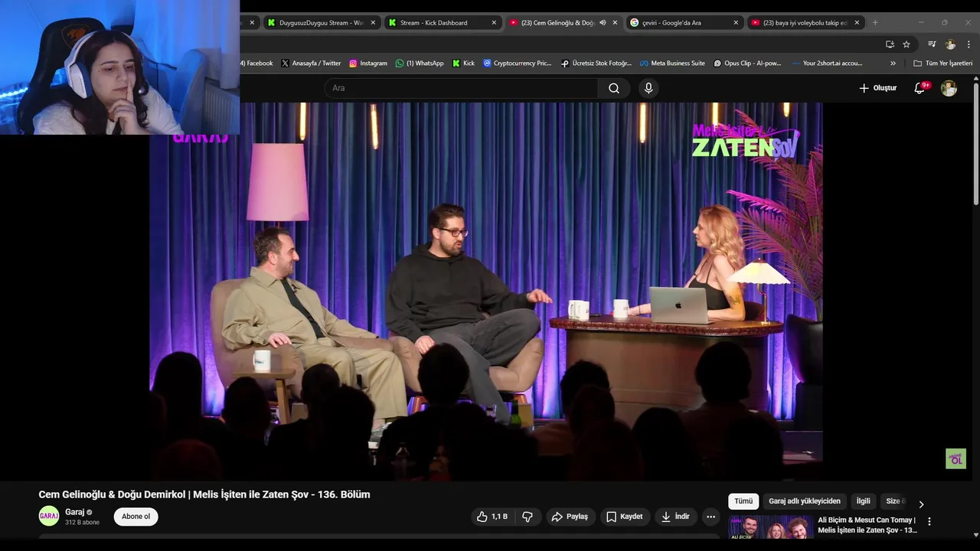This screenshot has width=980, height=551.
Task: Select the Tümü filter chip
Action: (743, 501)
